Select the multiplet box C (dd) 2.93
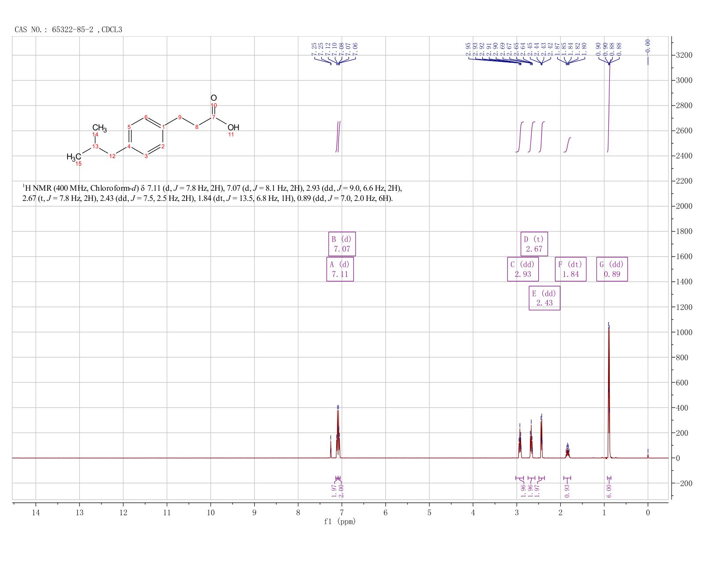 pyautogui.click(x=523, y=269)
